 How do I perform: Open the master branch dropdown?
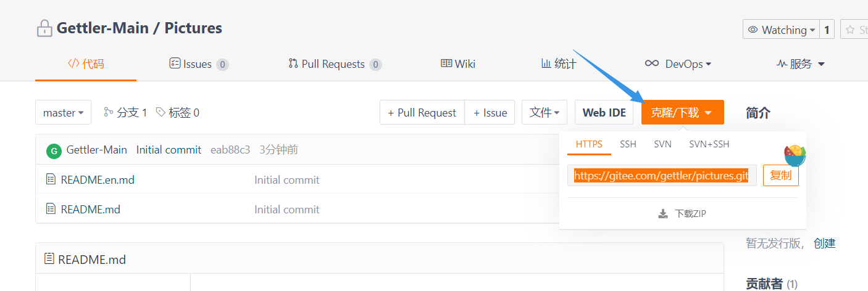click(63, 112)
